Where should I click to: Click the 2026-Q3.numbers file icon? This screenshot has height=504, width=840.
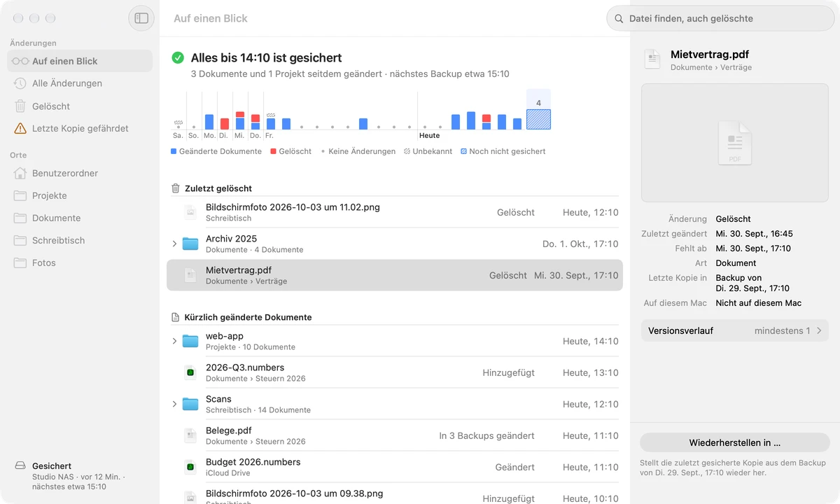coord(190,372)
